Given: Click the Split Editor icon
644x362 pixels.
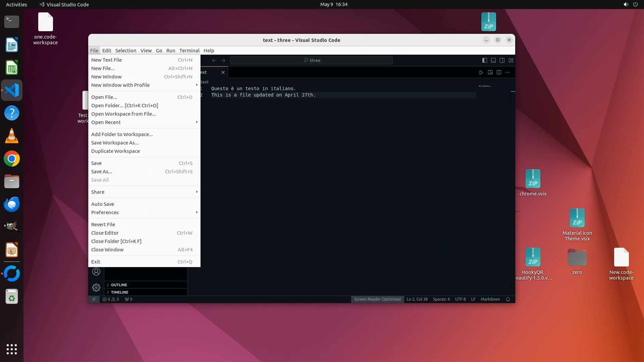Looking at the screenshot, I should (x=499, y=72).
